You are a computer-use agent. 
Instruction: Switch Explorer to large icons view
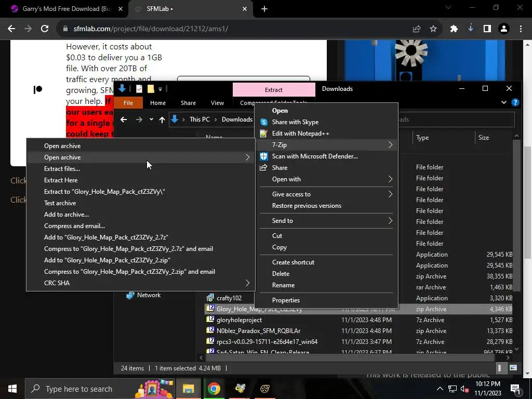[x=513, y=368]
